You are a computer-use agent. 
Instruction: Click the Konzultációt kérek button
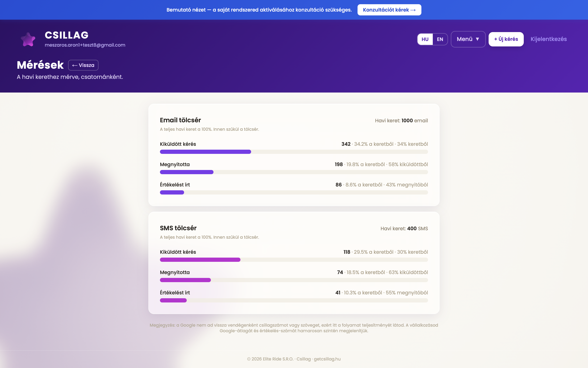point(389,10)
